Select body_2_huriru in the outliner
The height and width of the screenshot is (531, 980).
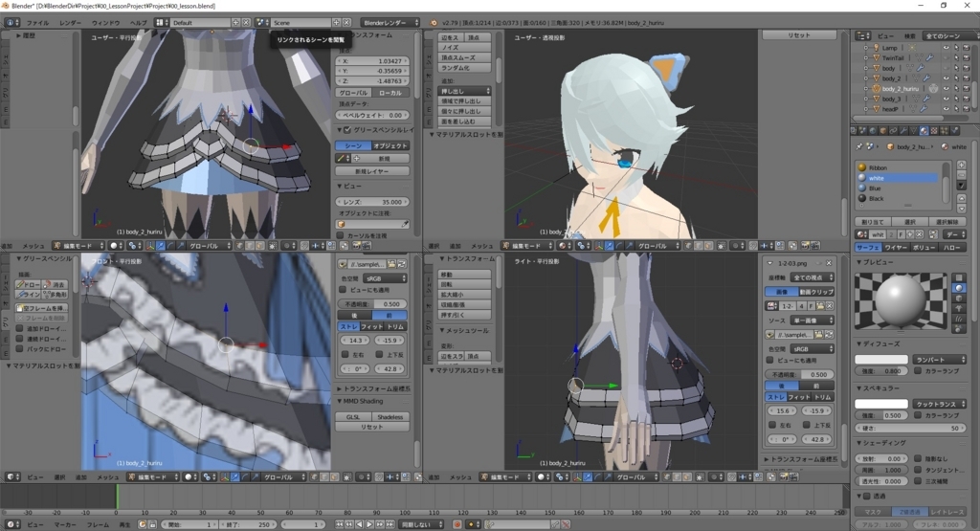coord(900,89)
